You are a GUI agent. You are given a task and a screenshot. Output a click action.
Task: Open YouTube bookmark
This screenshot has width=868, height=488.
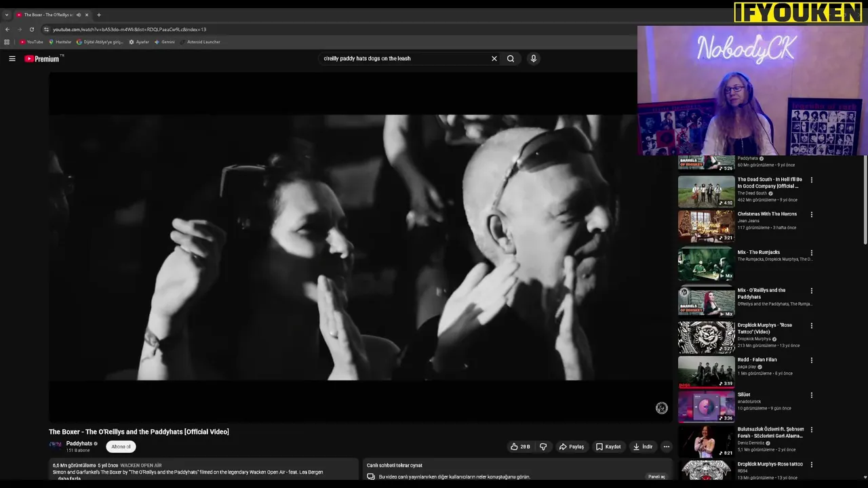(x=31, y=42)
